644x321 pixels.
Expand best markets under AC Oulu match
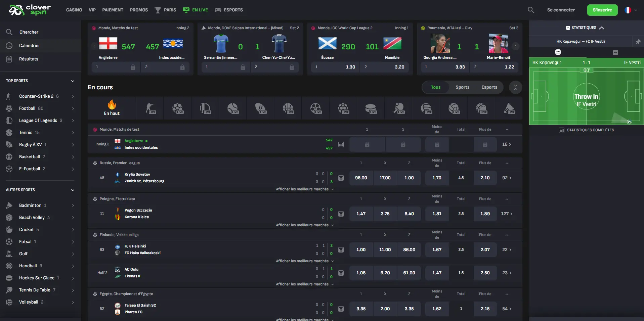pos(305,284)
